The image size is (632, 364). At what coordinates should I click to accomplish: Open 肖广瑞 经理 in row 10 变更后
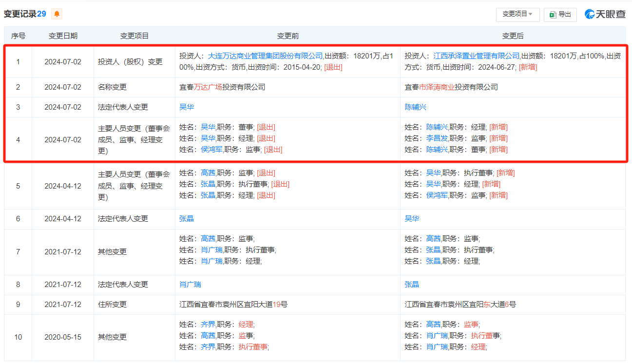point(437,347)
